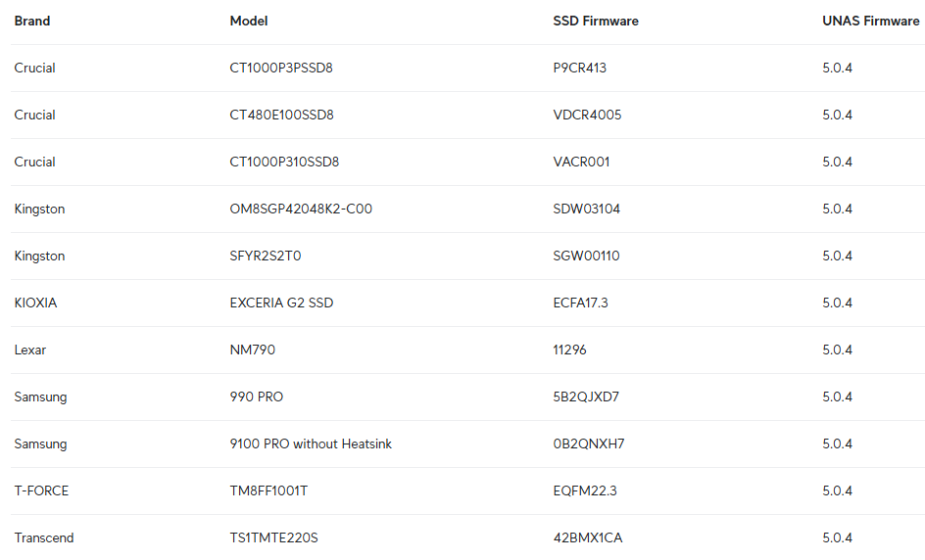Click firmware value 5B2QJXD7
925x560 pixels.
(x=586, y=397)
